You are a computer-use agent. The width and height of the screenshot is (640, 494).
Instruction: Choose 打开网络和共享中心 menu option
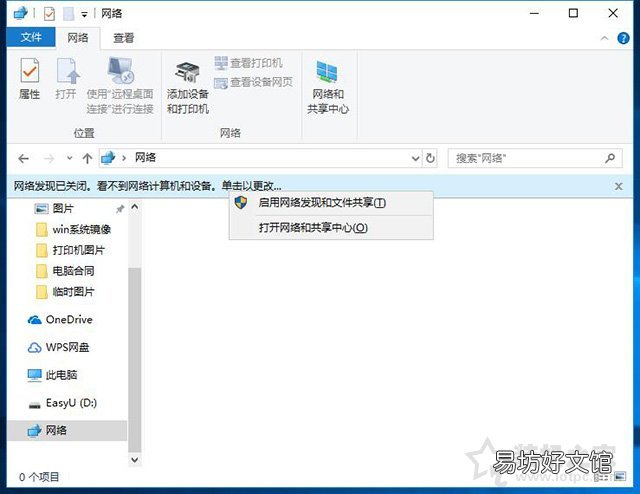331,227
